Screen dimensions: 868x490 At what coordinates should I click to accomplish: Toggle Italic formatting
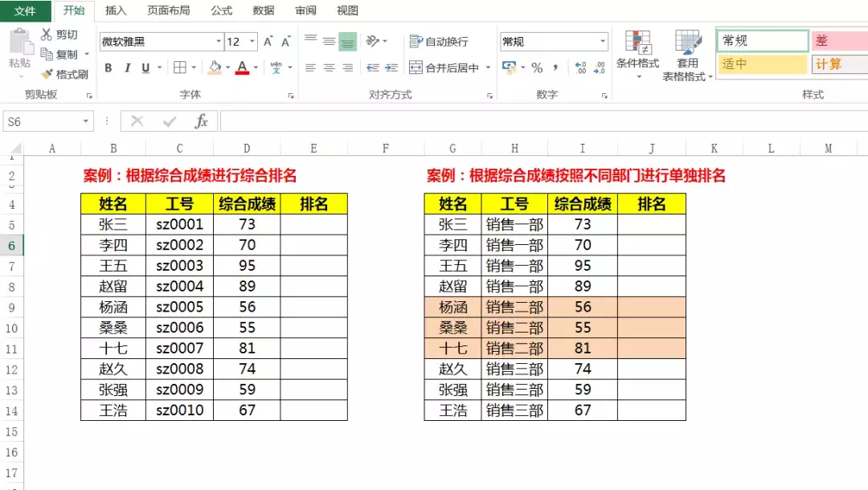point(127,67)
